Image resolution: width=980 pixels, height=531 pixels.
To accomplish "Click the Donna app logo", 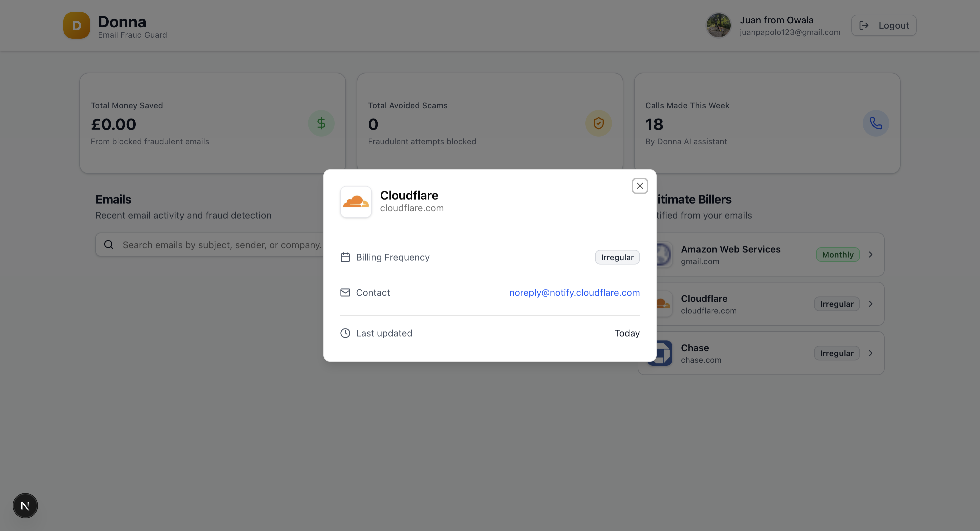I will [x=76, y=25].
